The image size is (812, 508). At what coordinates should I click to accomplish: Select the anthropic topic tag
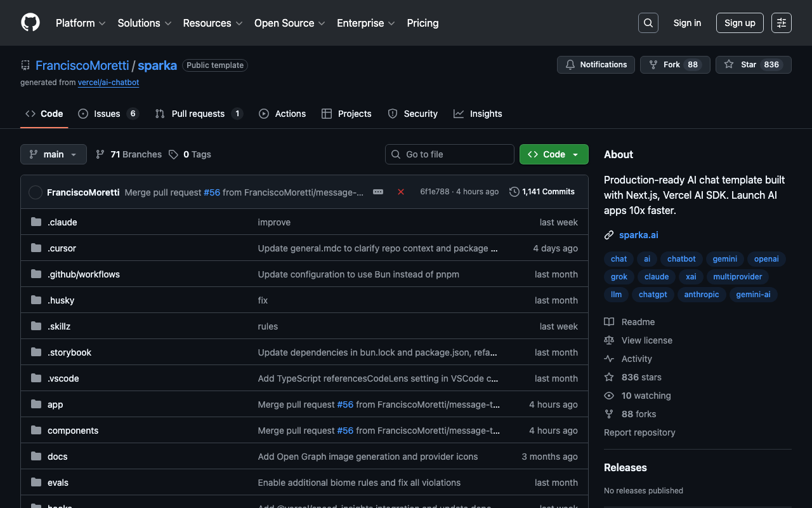tap(702, 295)
